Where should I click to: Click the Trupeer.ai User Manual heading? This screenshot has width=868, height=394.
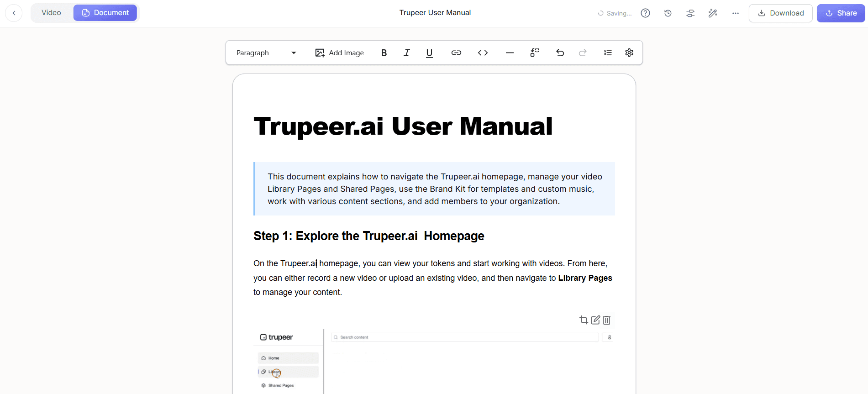(403, 126)
